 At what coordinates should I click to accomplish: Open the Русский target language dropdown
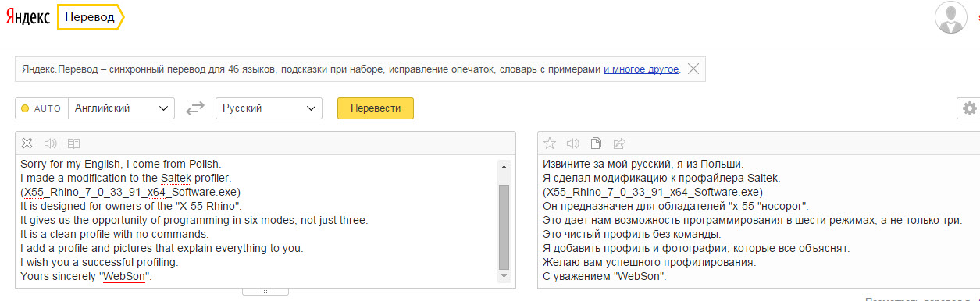269,108
